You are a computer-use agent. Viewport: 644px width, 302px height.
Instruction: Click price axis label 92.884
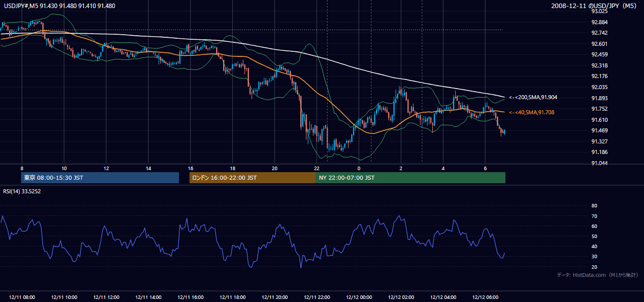[x=599, y=22]
